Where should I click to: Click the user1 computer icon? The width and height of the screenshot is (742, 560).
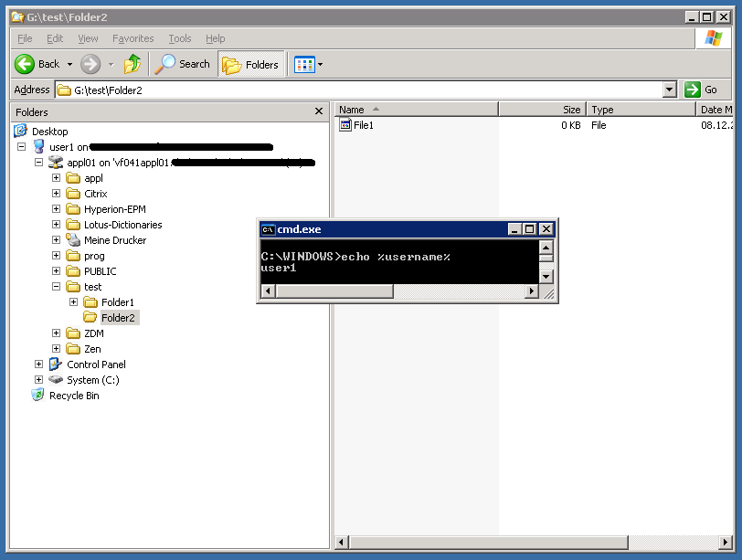[x=38, y=147]
